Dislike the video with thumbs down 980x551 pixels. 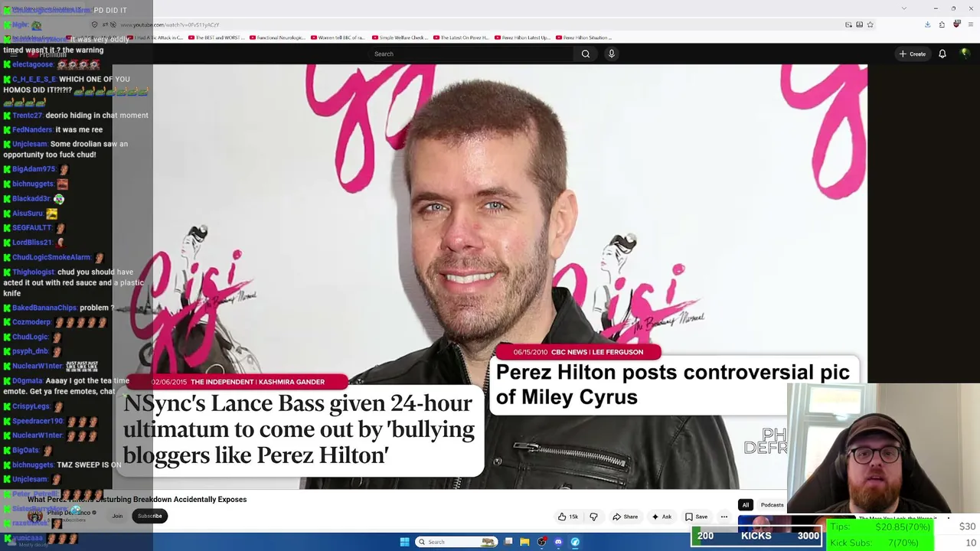[593, 517]
